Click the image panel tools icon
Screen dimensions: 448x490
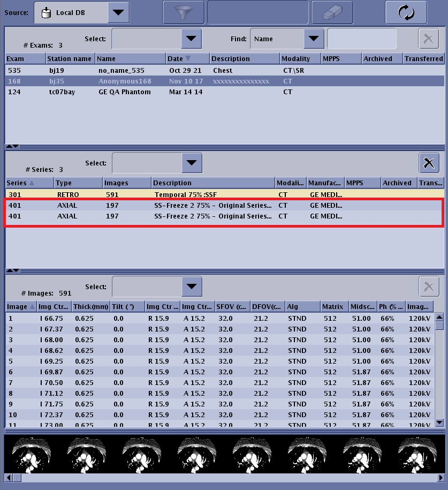[x=428, y=287]
